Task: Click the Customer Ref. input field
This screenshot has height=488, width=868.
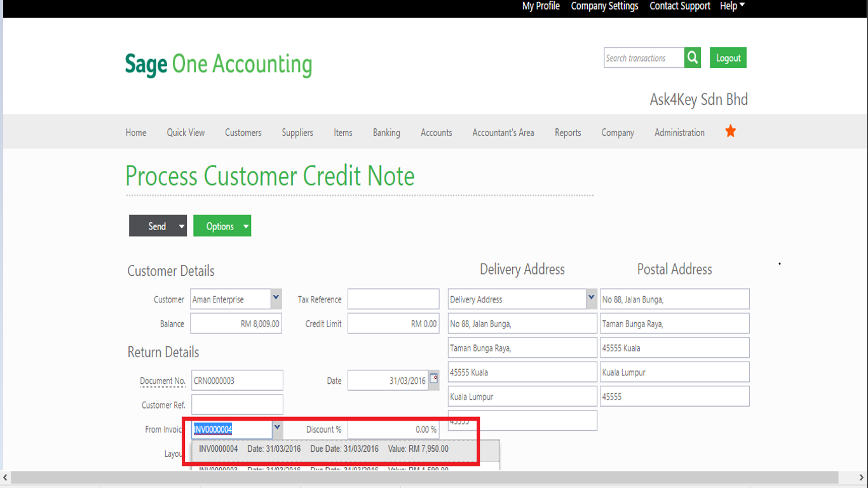Action: tap(237, 405)
